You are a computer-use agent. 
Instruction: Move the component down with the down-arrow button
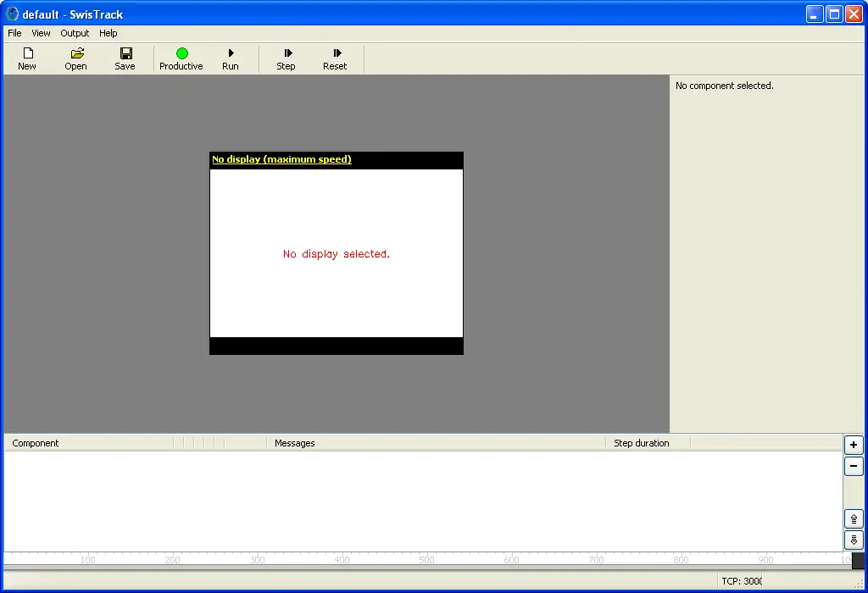click(x=854, y=540)
